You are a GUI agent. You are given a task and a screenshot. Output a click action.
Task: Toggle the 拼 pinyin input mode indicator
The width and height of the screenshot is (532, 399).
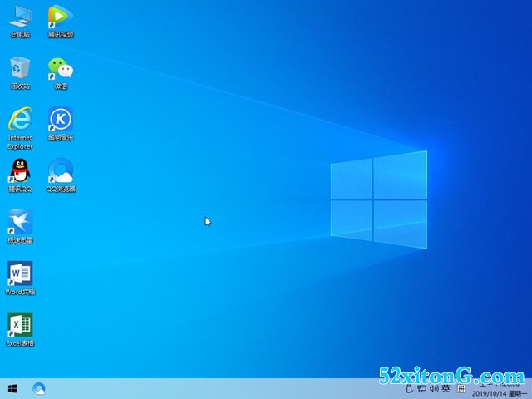point(461,388)
